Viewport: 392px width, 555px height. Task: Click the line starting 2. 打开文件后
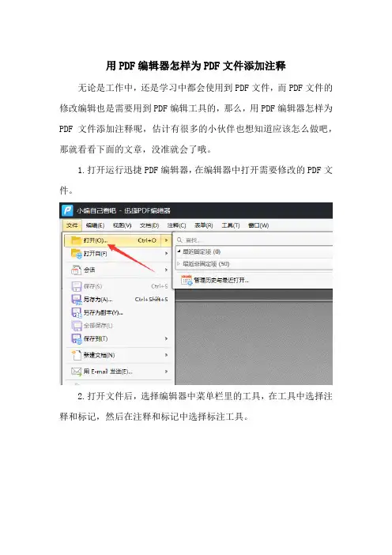coord(205,396)
